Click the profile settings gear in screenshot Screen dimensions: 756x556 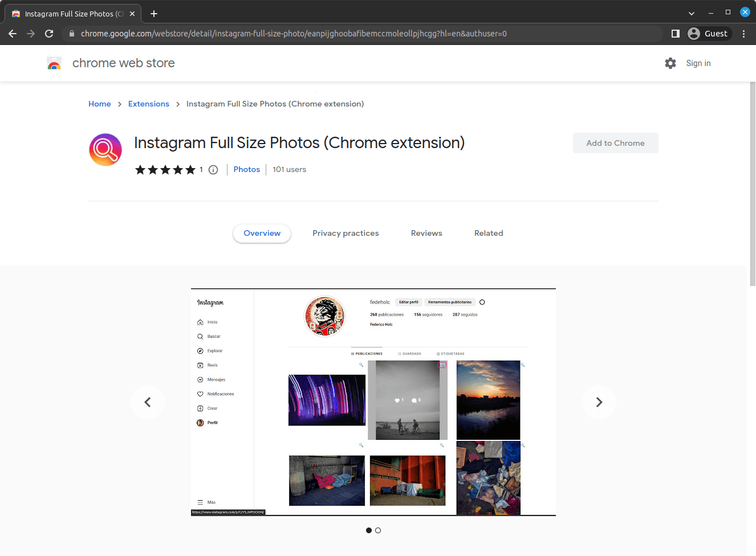tap(482, 302)
